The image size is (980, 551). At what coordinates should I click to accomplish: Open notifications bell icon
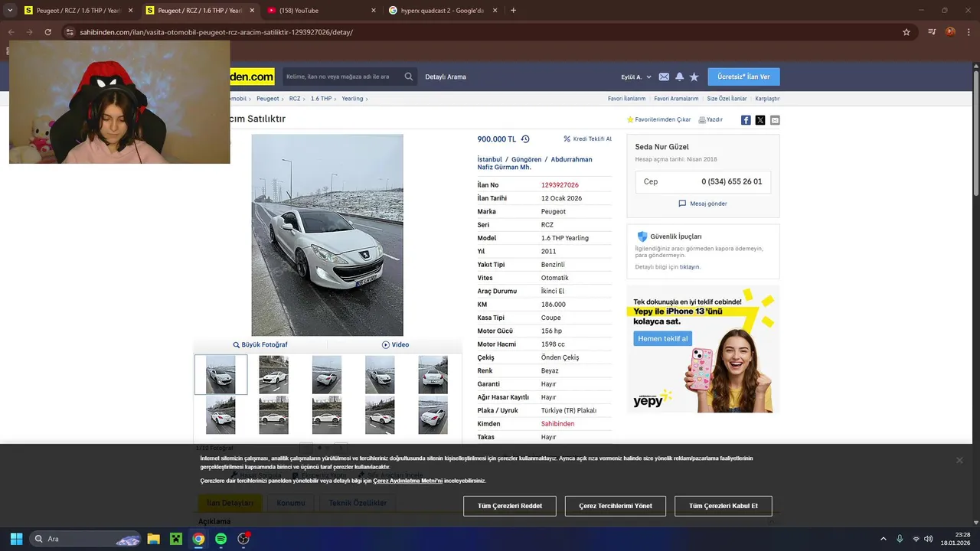tap(679, 77)
